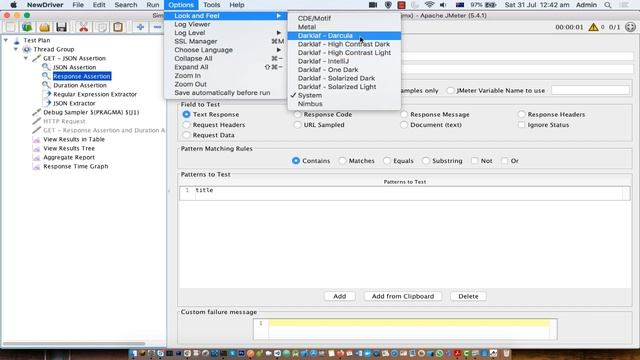Image resolution: width=640 pixels, height=360 pixels.
Task: Click the Paste clipboard toolbar icon
Action: coord(118,27)
